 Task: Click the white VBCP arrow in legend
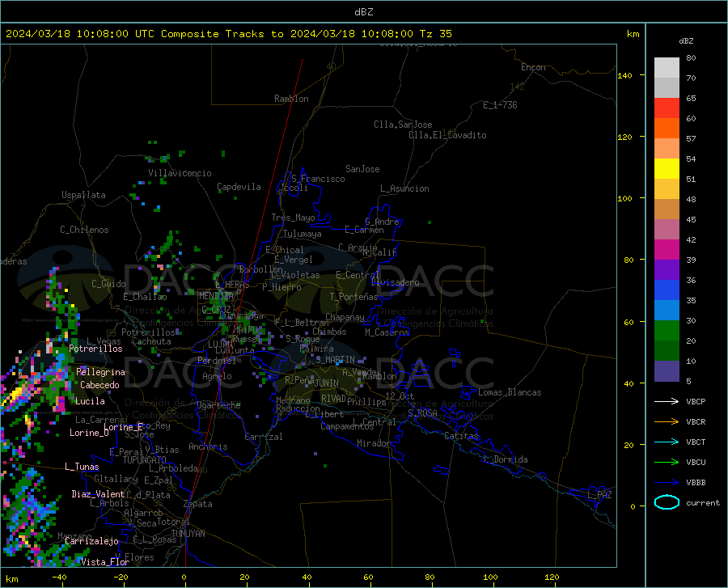pyautogui.click(x=667, y=401)
